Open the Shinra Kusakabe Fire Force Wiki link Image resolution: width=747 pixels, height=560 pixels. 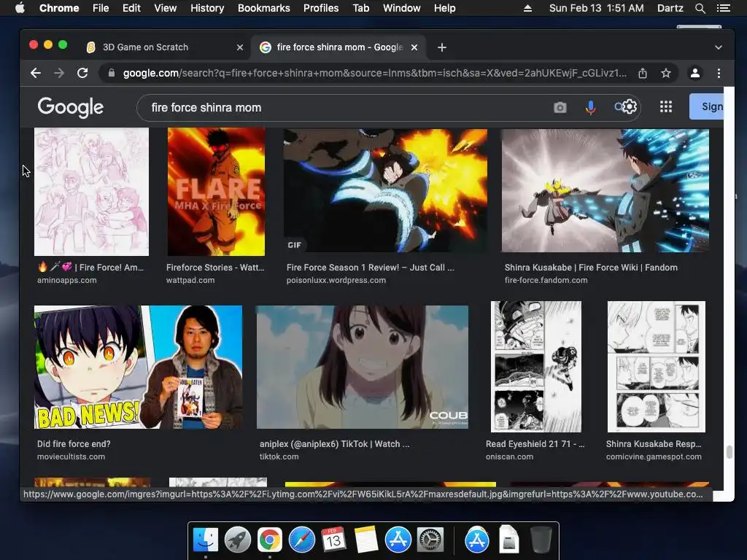pyautogui.click(x=591, y=268)
